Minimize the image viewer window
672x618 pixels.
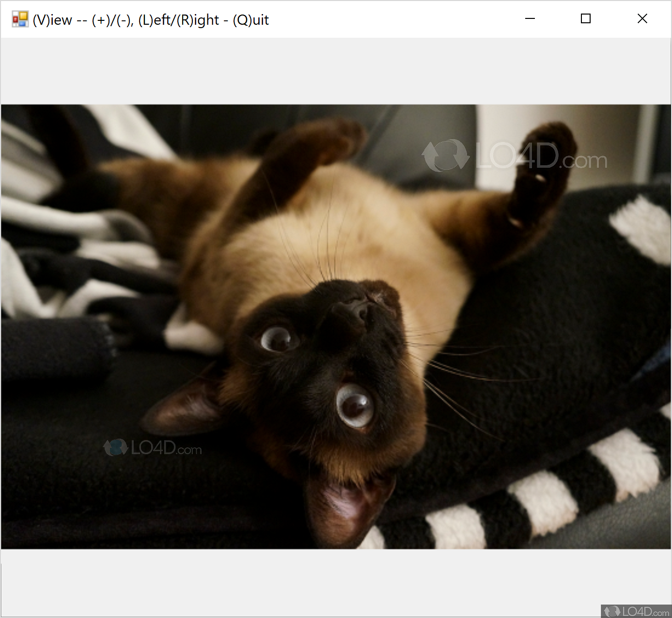530,19
